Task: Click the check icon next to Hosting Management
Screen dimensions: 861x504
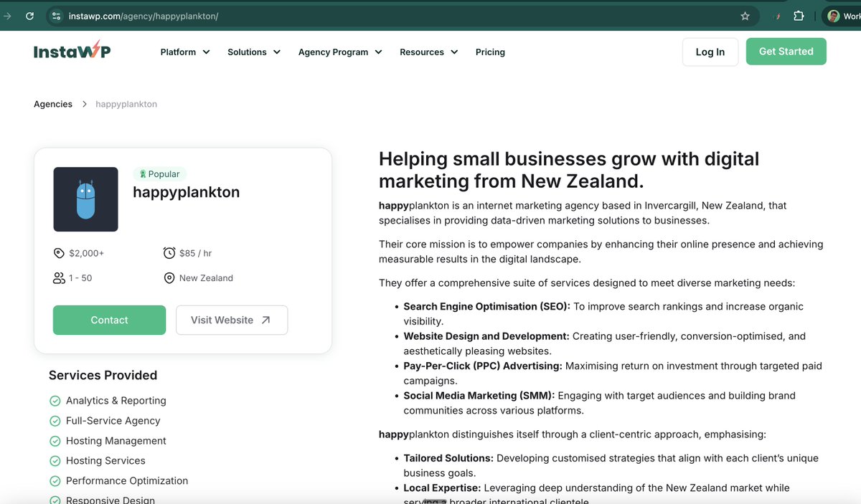Action: pos(55,441)
